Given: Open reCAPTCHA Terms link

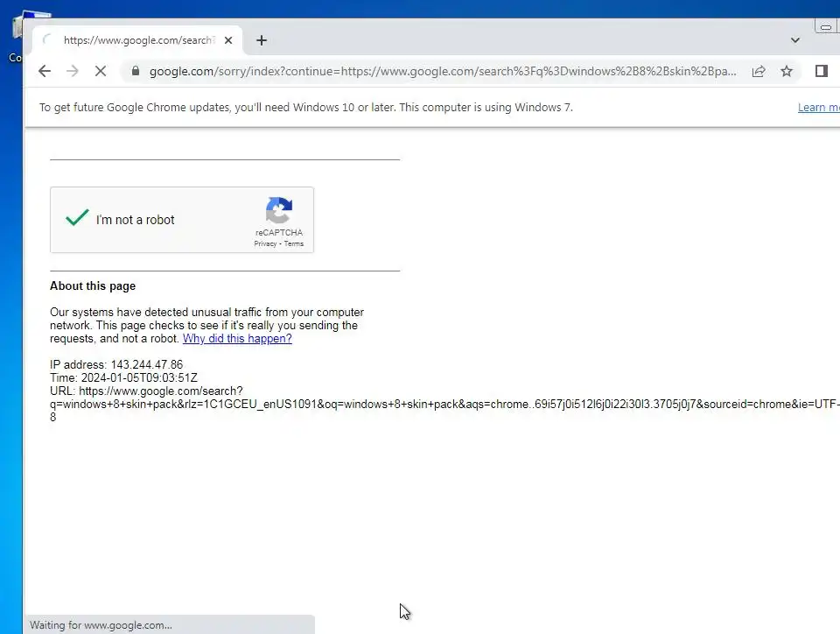Looking at the screenshot, I should (x=294, y=243).
